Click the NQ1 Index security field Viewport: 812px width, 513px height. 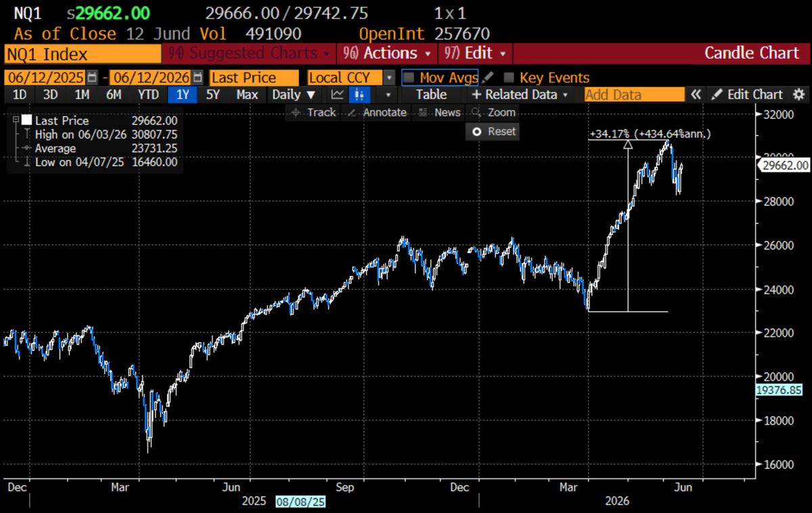[83, 53]
